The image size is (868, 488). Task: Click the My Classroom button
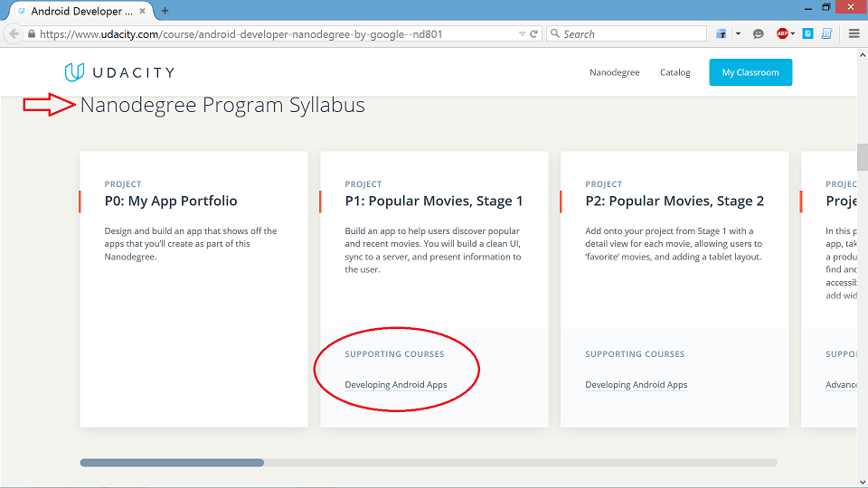(750, 72)
